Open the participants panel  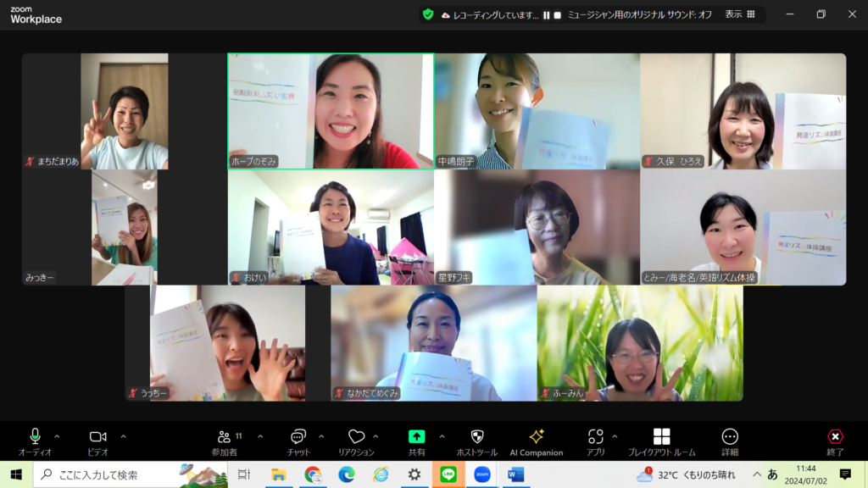(x=225, y=439)
